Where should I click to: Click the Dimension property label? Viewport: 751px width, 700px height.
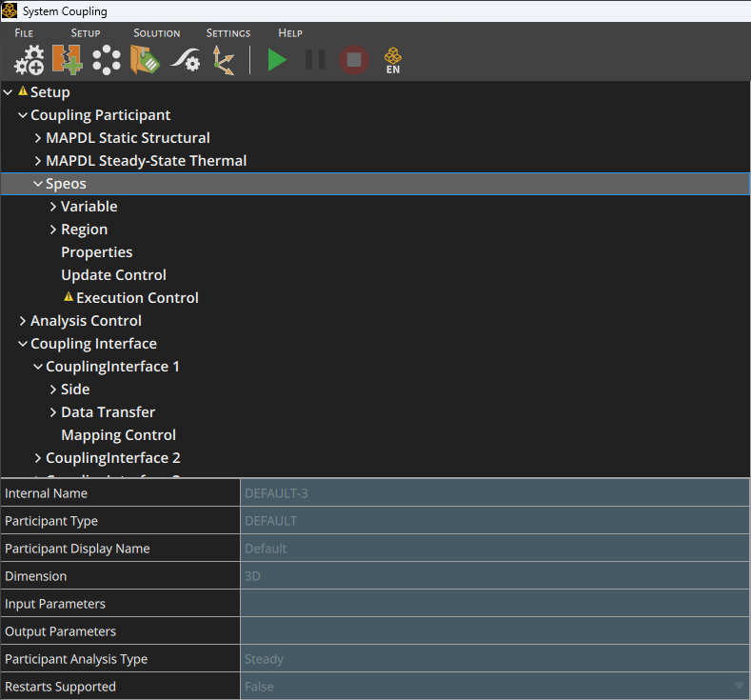35,576
